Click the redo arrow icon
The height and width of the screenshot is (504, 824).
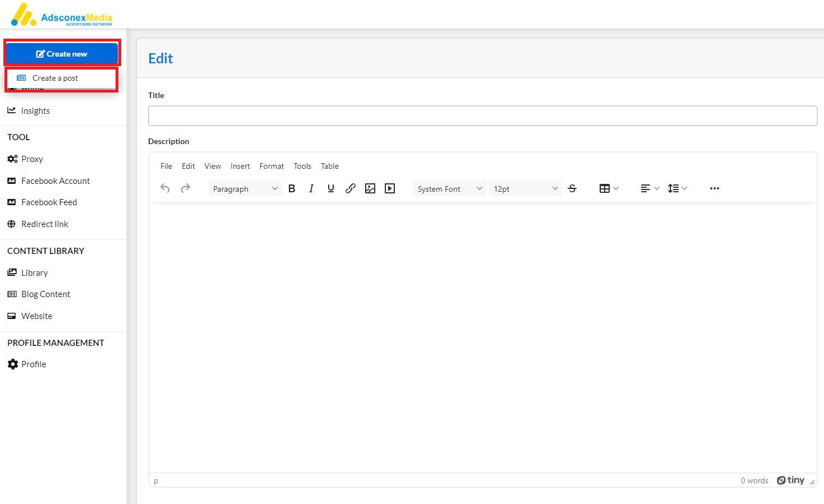point(186,188)
